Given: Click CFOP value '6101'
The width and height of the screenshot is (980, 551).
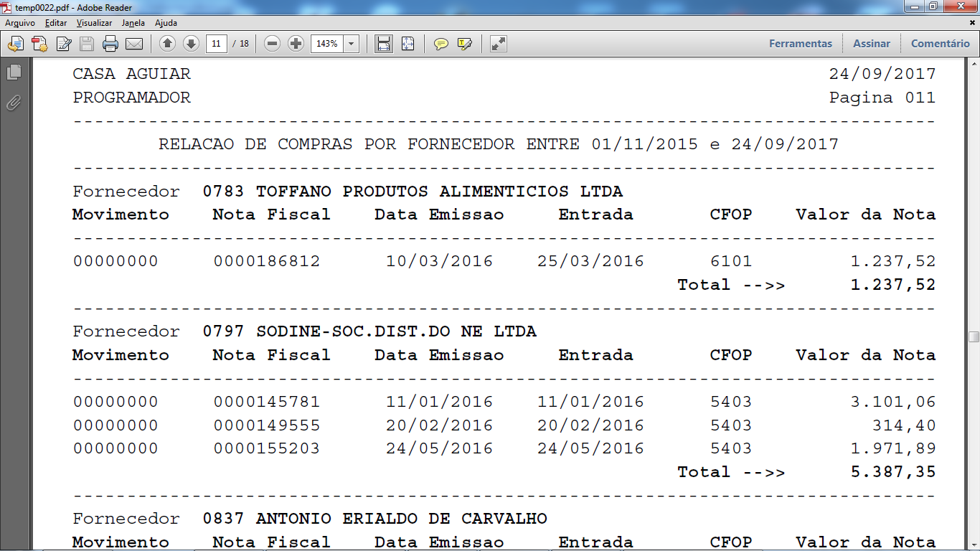Looking at the screenshot, I should point(731,261).
